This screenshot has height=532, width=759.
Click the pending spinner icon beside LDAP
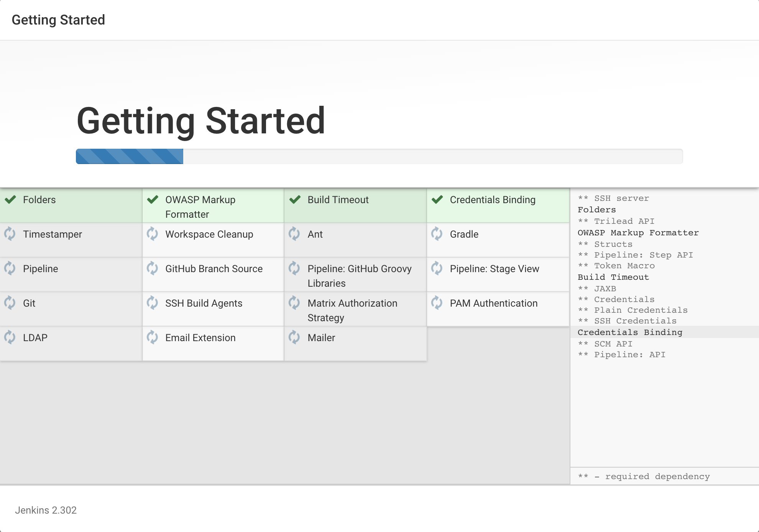point(10,337)
